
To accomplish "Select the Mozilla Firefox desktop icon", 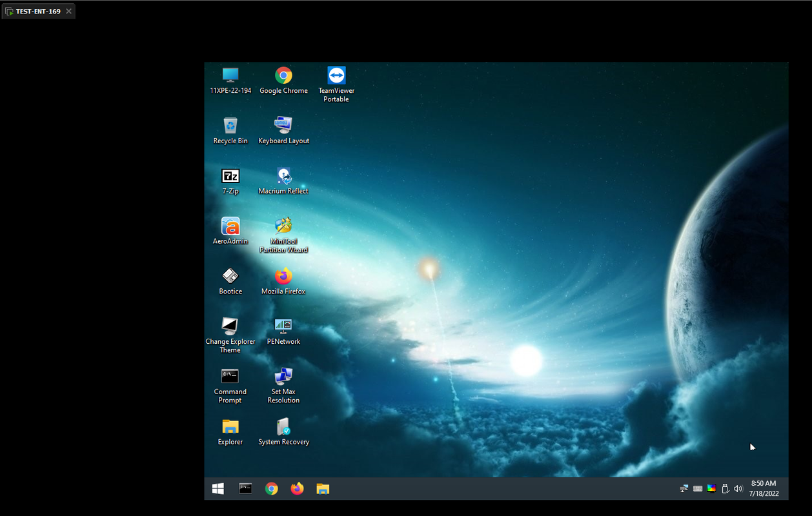I will point(283,281).
